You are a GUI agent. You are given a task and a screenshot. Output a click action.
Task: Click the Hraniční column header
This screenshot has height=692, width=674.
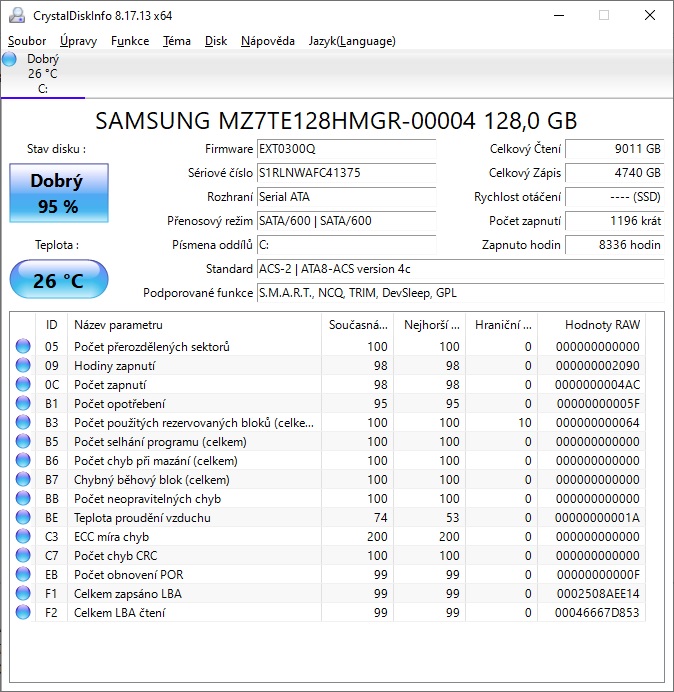click(501, 325)
